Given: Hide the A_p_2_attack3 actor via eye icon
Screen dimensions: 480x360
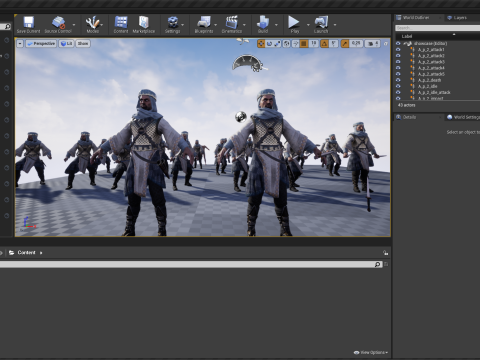Looking at the screenshot, I should 398,62.
